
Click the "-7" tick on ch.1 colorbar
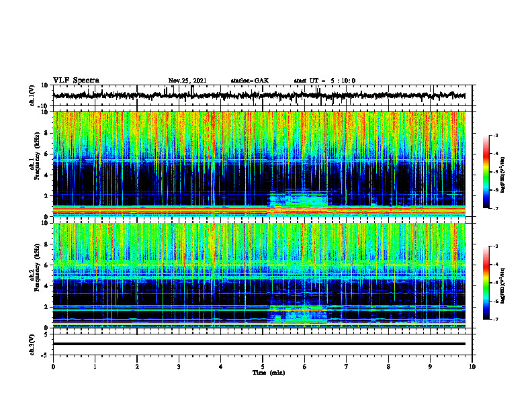(496, 208)
